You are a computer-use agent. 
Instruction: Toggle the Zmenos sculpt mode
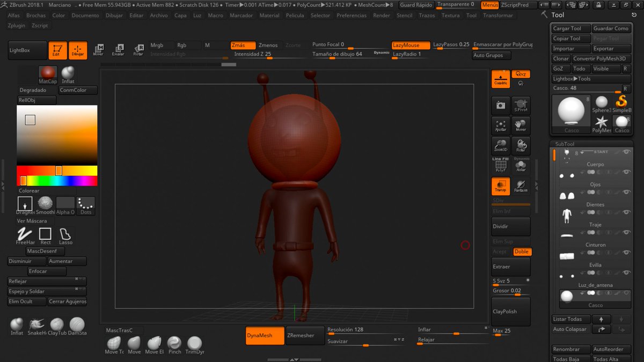[268, 45]
